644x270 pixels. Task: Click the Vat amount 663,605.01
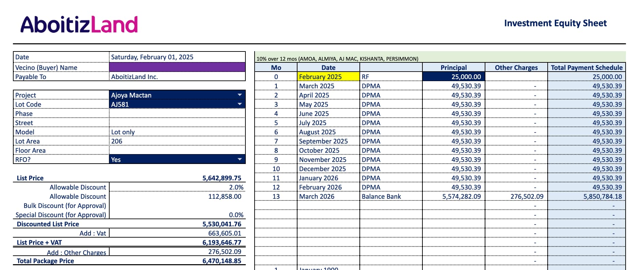pos(177,233)
